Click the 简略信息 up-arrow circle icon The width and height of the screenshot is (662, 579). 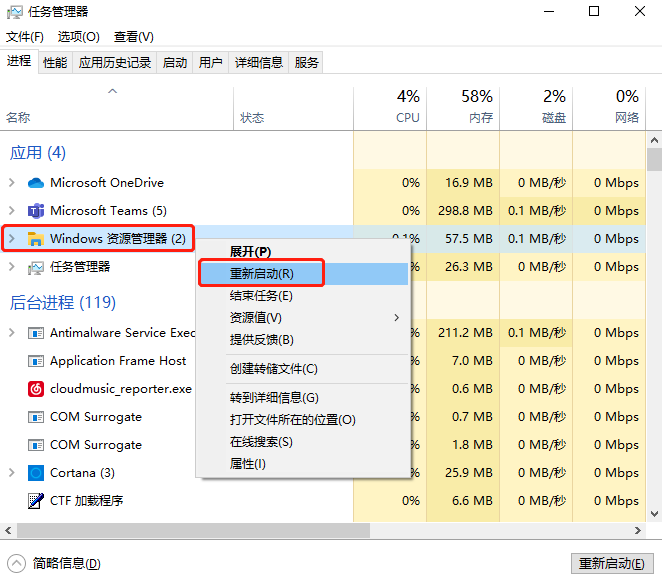16,563
